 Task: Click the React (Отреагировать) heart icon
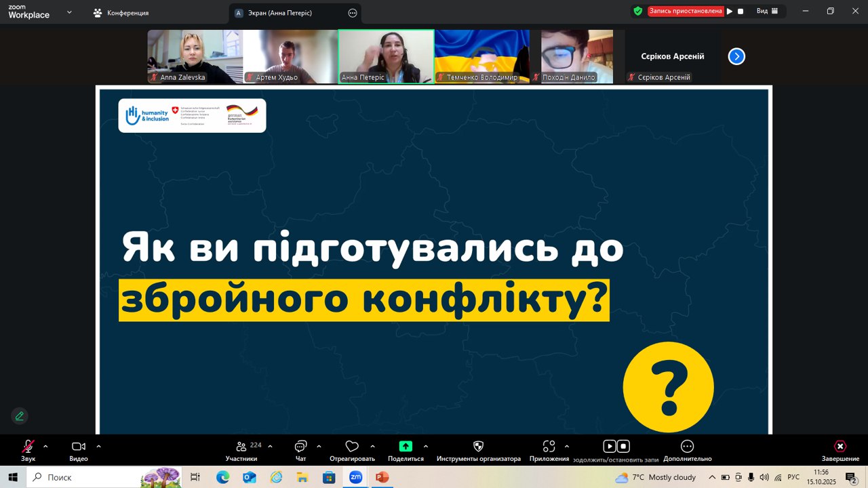pos(352,447)
